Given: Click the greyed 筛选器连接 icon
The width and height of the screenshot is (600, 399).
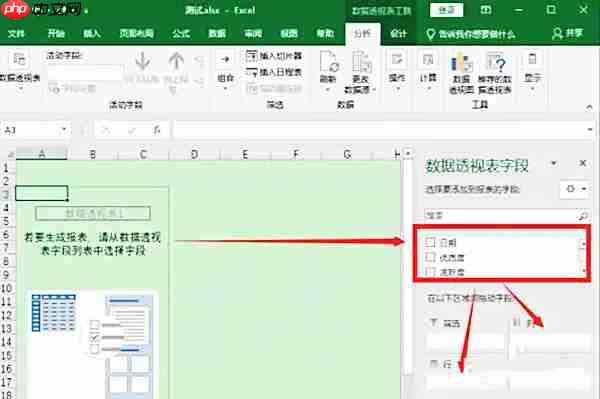Looking at the screenshot, I should 252,89.
